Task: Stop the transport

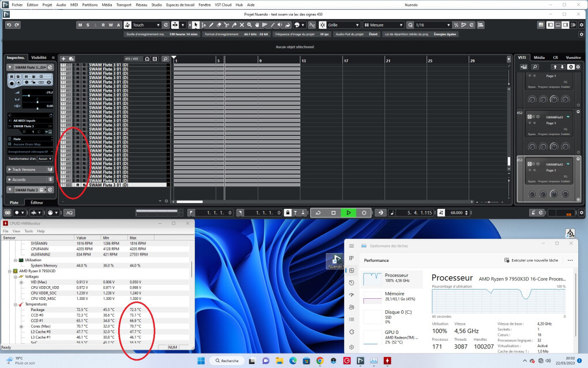Action: (333, 213)
